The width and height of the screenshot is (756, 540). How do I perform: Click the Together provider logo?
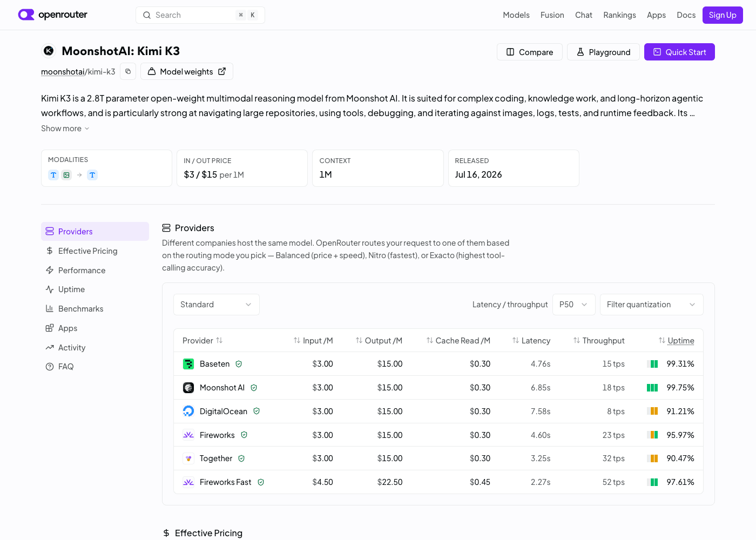[188, 458]
